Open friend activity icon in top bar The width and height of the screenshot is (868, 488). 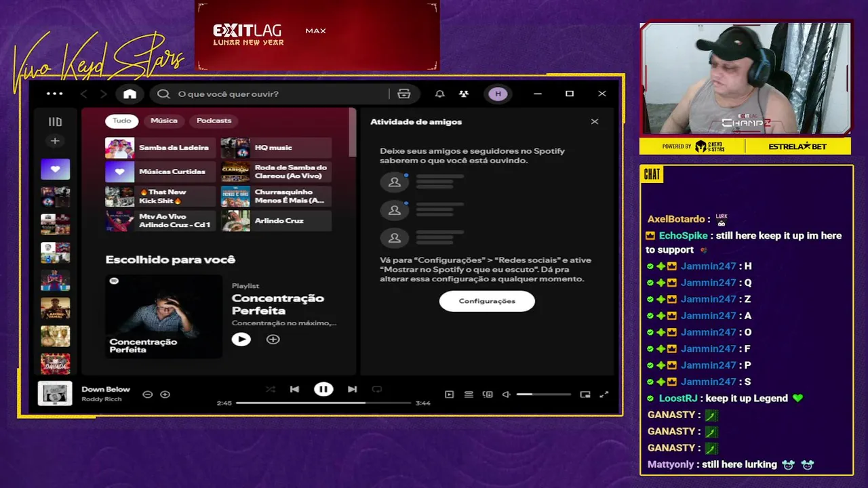[x=464, y=94]
